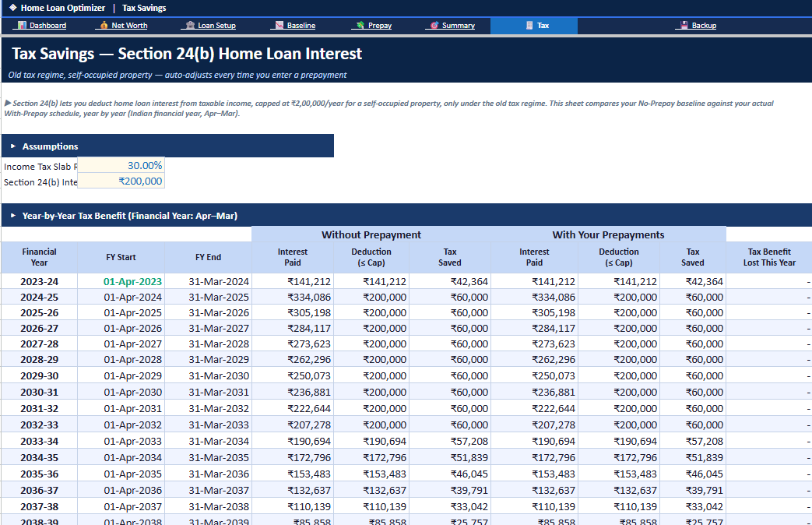812x525 pixels.
Task: Select the 30.00% income tax slab cell
Action: [121, 165]
